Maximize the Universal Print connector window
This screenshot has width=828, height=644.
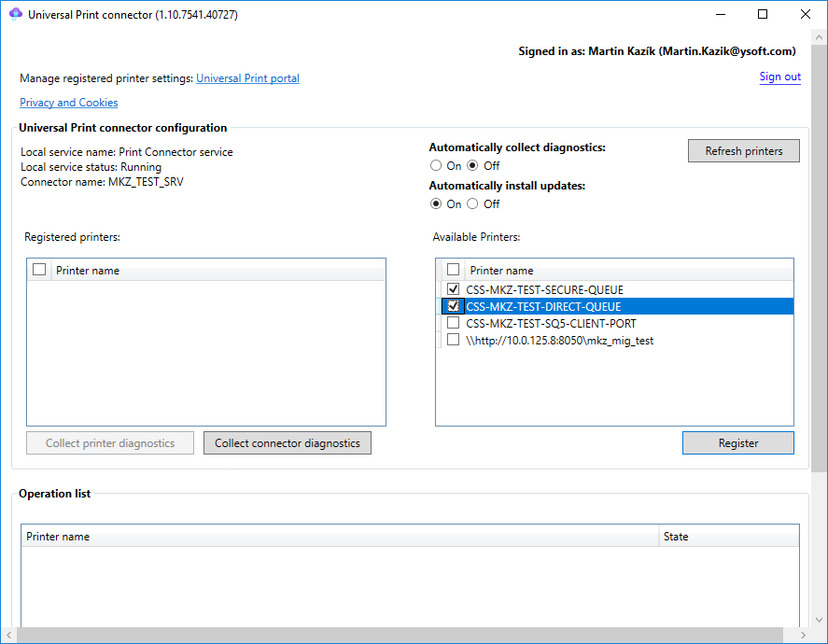[763, 15]
